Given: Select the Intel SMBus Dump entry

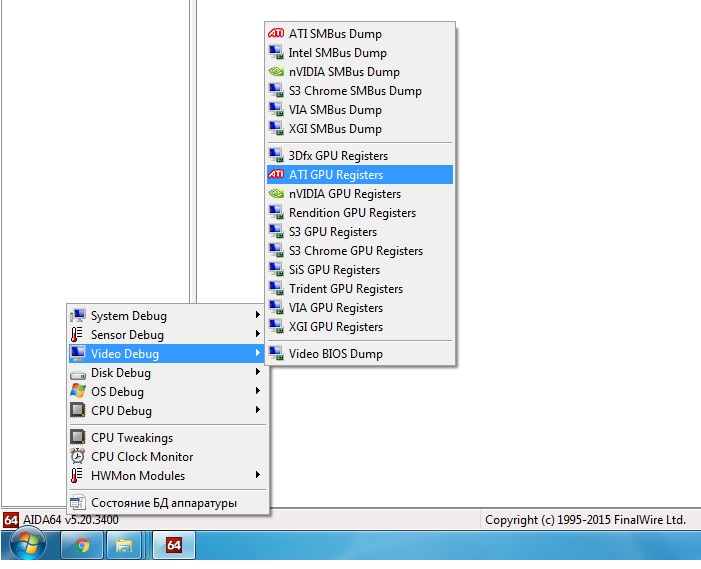Looking at the screenshot, I should tap(360, 53).
